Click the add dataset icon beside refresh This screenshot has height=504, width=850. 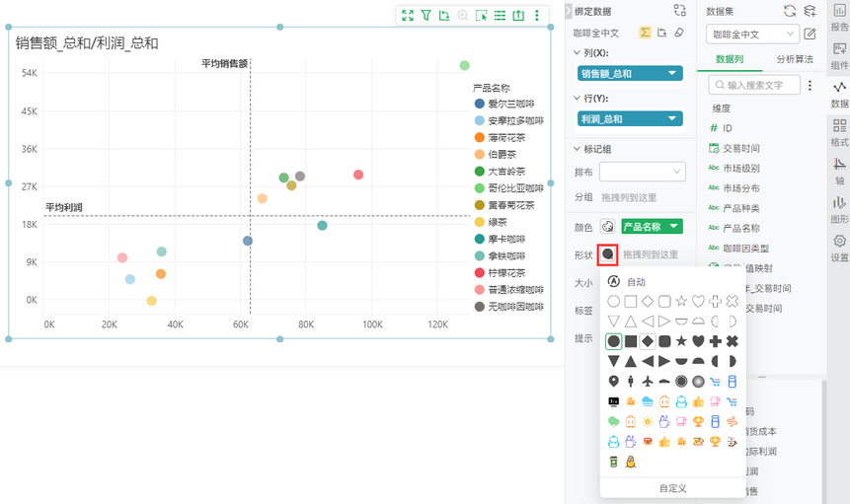(x=810, y=10)
